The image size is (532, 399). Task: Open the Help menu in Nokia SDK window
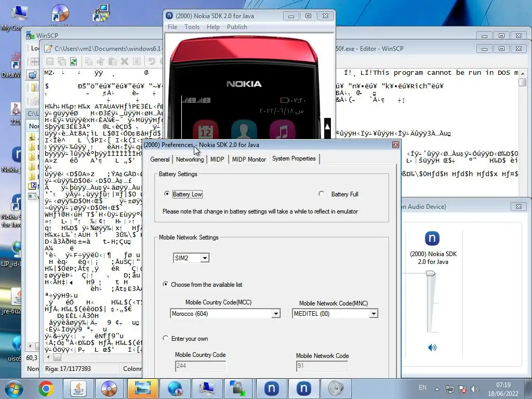coord(213,27)
